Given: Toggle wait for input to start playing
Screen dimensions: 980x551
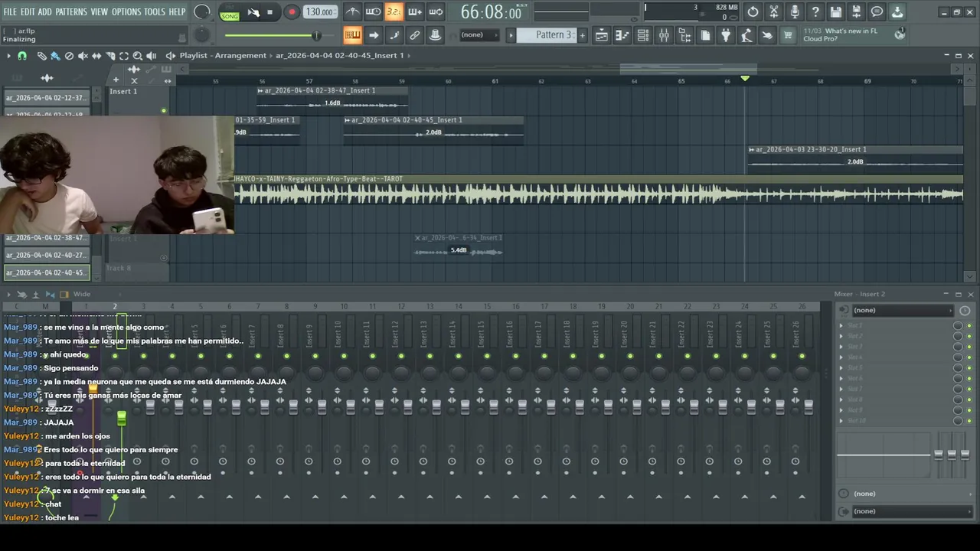Looking at the screenshot, I should click(x=373, y=11).
